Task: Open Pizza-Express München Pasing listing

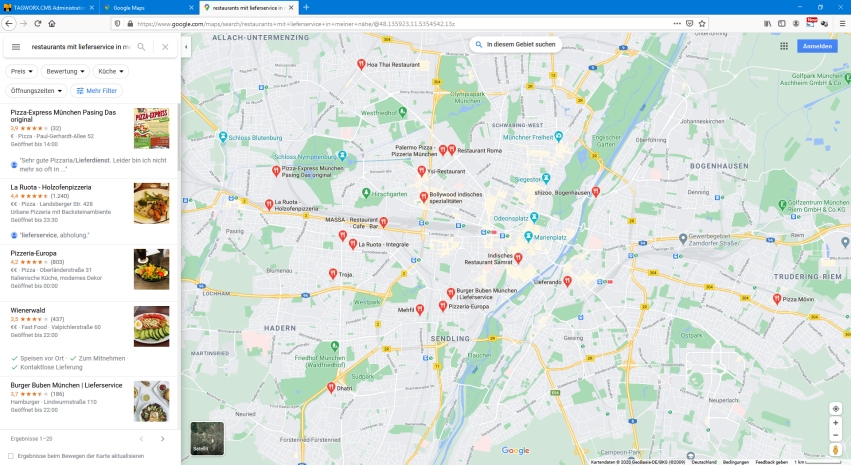Action: point(63,116)
